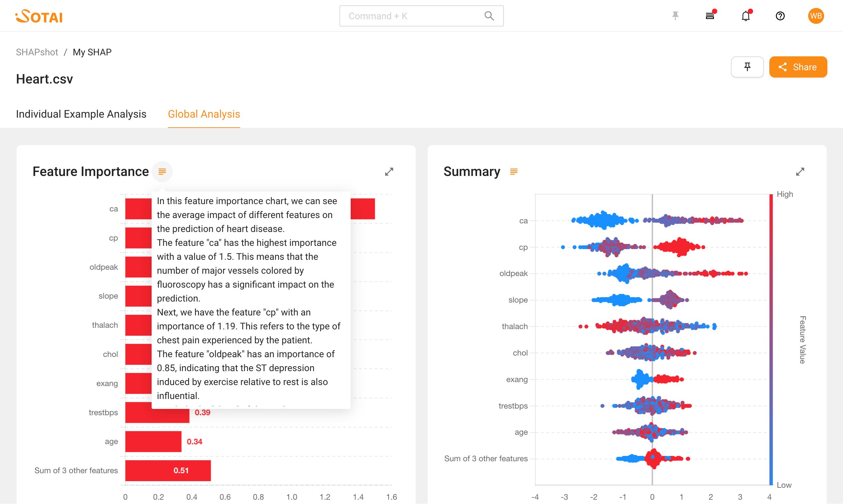This screenshot has width=843, height=504.
Task: Go to SHAPshot breadcrumb link
Action: click(37, 52)
